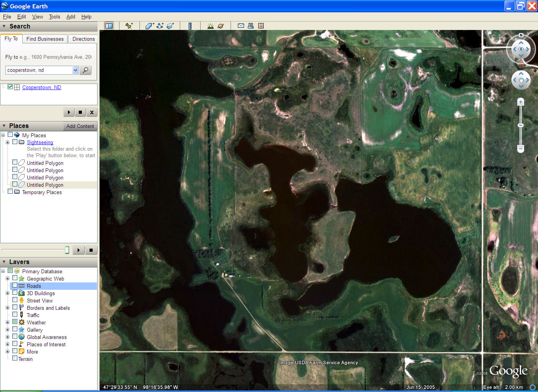Click the Google Earth title bar icon

[5, 6]
